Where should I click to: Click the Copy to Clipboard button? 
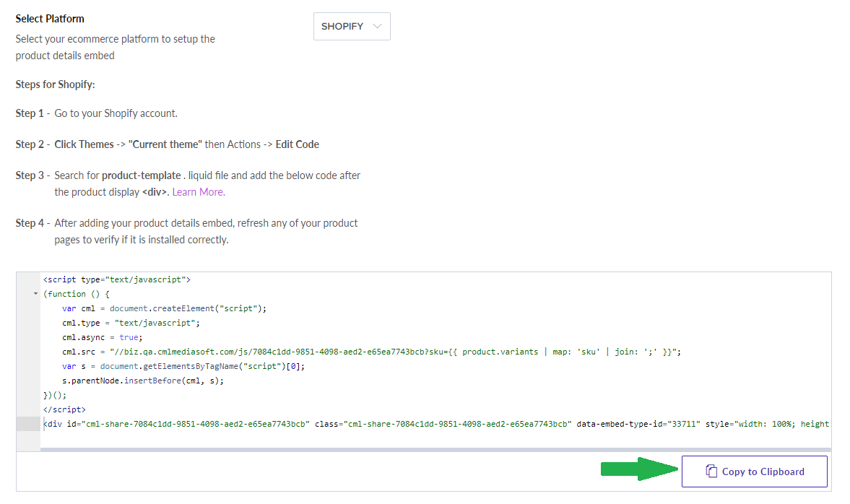point(754,472)
